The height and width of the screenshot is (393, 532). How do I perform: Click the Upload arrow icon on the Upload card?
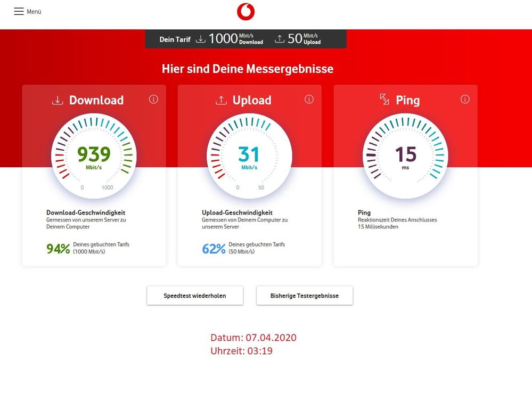click(x=222, y=100)
